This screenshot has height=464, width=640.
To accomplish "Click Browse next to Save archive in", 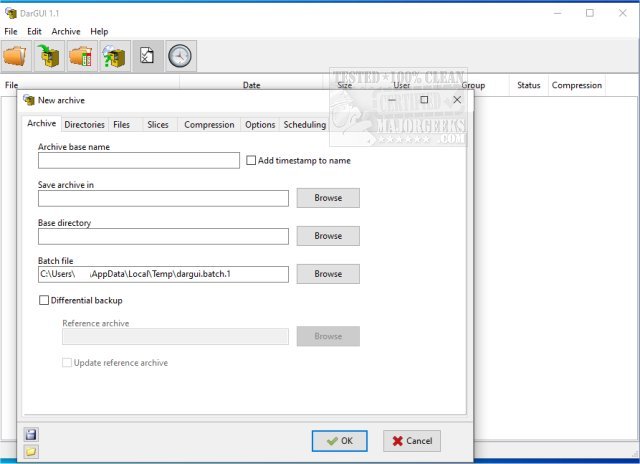I will click(x=328, y=198).
